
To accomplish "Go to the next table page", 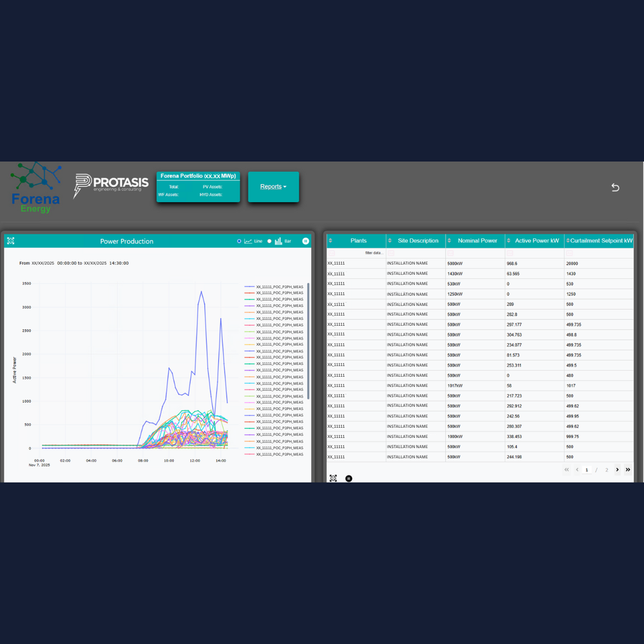I will point(617,469).
